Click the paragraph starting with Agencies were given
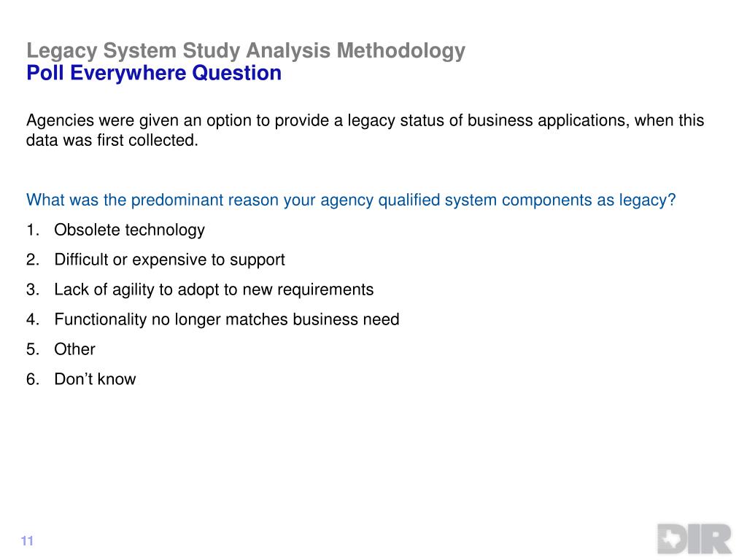747x560 pixels. pyautogui.click(x=365, y=130)
